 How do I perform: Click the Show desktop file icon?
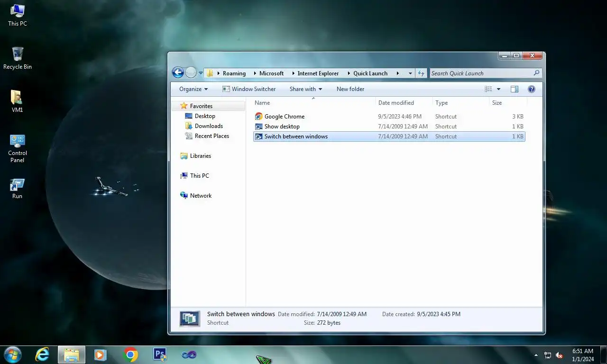tap(258, 127)
